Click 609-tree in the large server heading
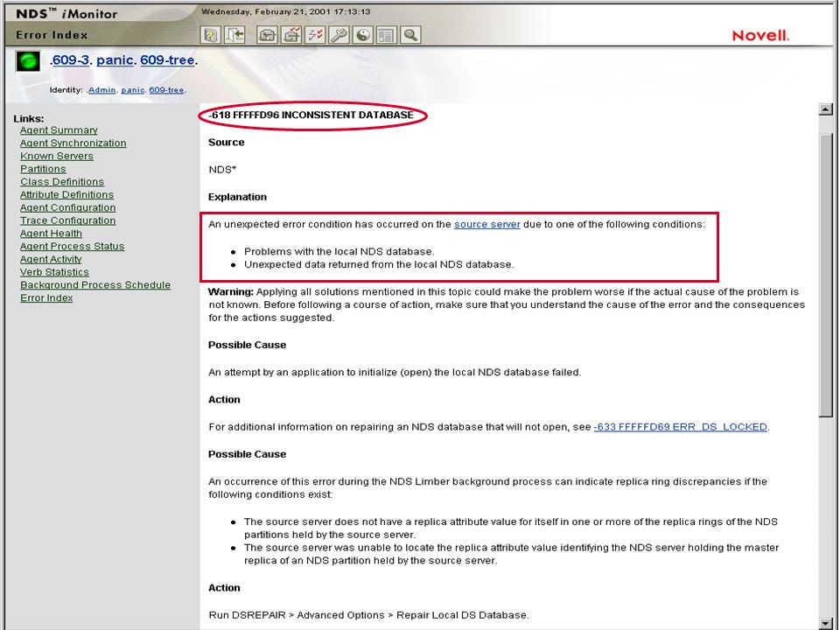Screen dimensions: 840x630 [167, 60]
